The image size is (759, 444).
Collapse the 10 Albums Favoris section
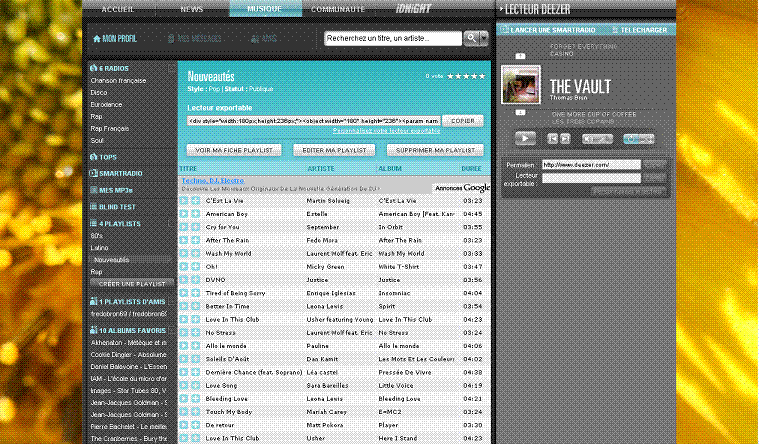[171, 330]
